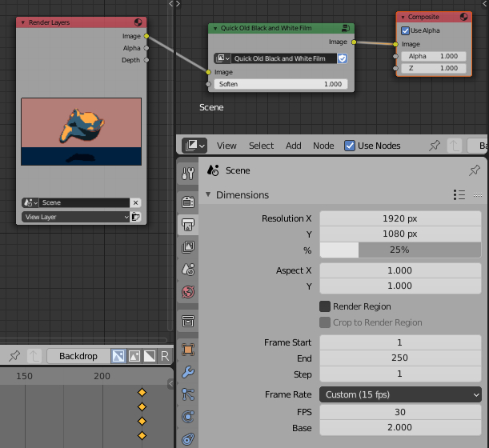Enable the Render Region checkbox
The height and width of the screenshot is (448, 489).
tap(325, 306)
